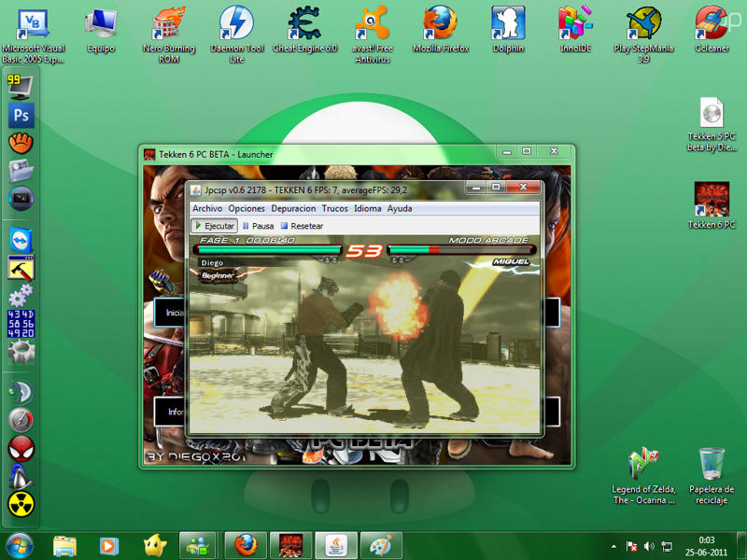Open the clock showing 0:03 25-06-2011

(x=707, y=546)
